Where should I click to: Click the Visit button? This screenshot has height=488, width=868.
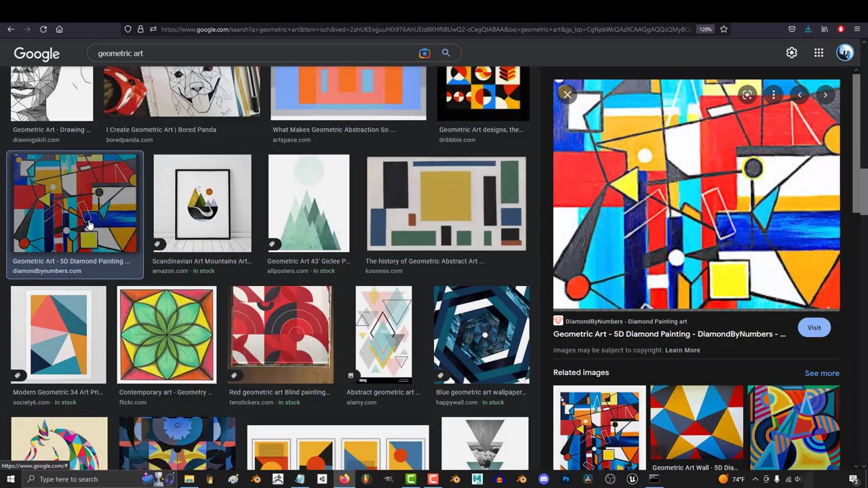(x=814, y=327)
